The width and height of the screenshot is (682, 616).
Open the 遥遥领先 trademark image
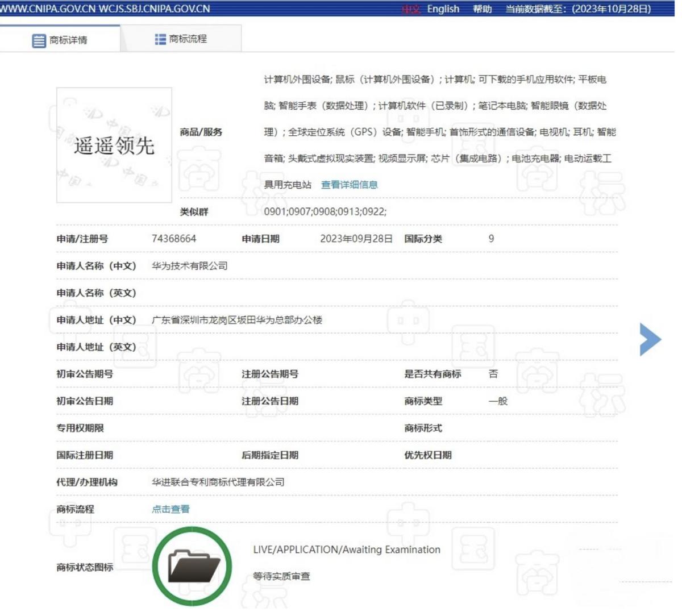[114, 145]
